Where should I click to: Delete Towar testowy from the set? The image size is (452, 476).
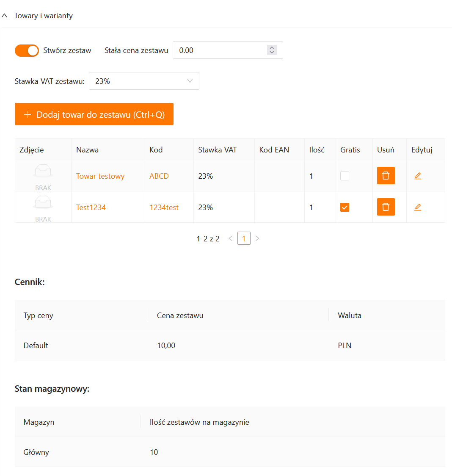pyautogui.click(x=386, y=176)
